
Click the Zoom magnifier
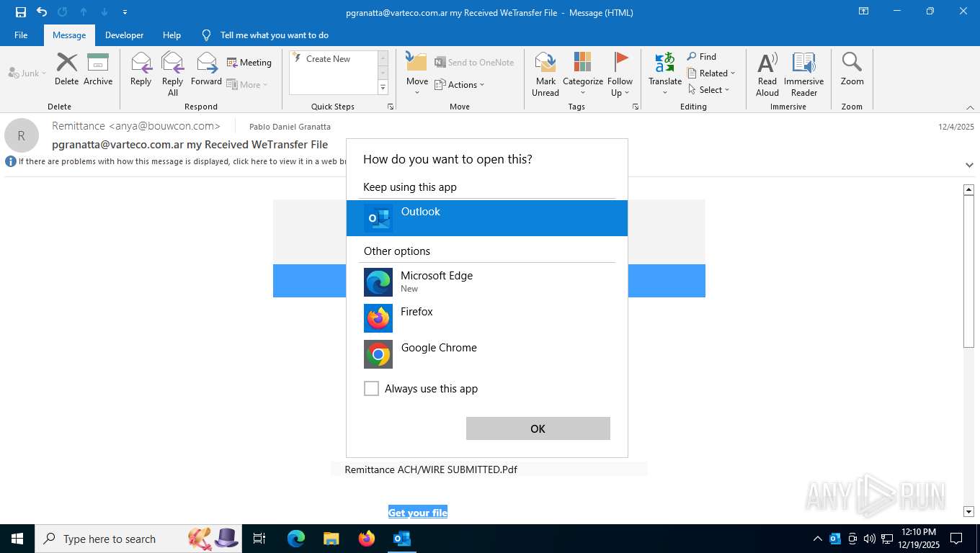point(852,69)
